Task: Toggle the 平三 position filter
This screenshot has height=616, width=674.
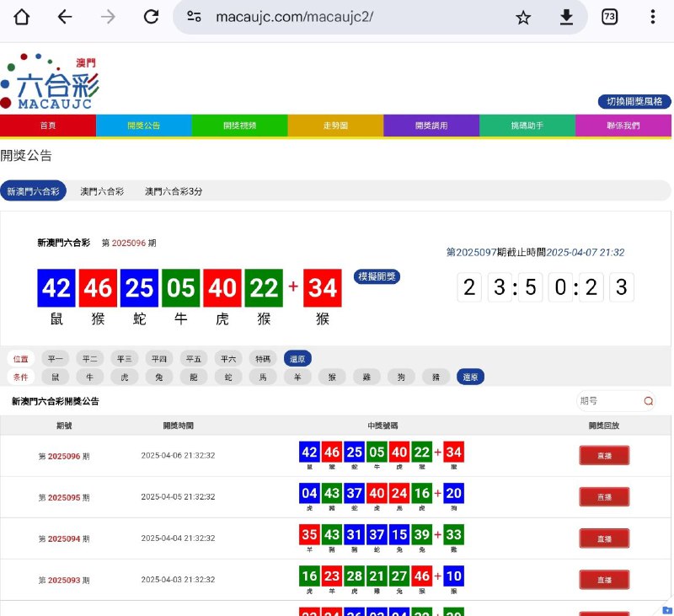Action: coord(124,358)
